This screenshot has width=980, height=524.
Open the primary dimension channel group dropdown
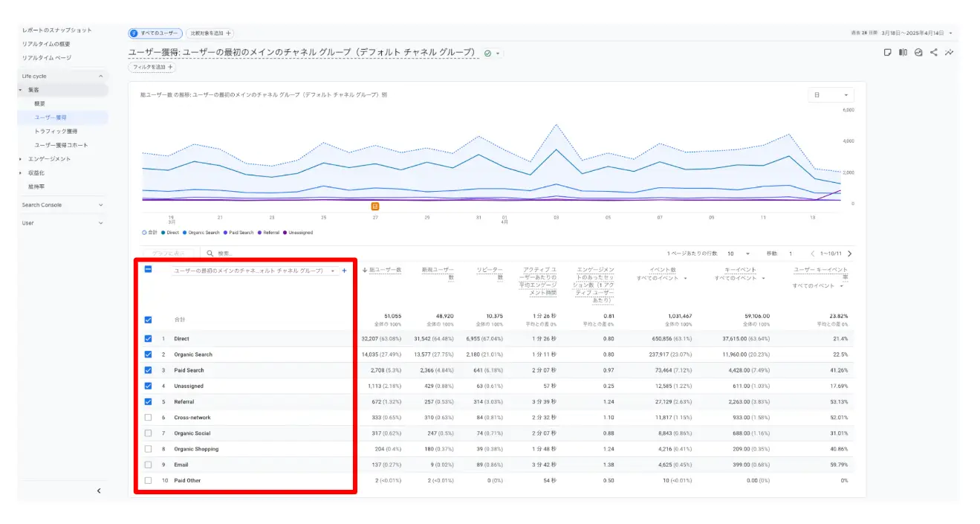coord(254,271)
